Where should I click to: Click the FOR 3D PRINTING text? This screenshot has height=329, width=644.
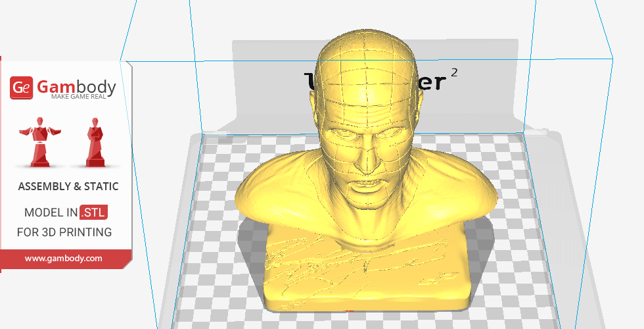tap(64, 232)
